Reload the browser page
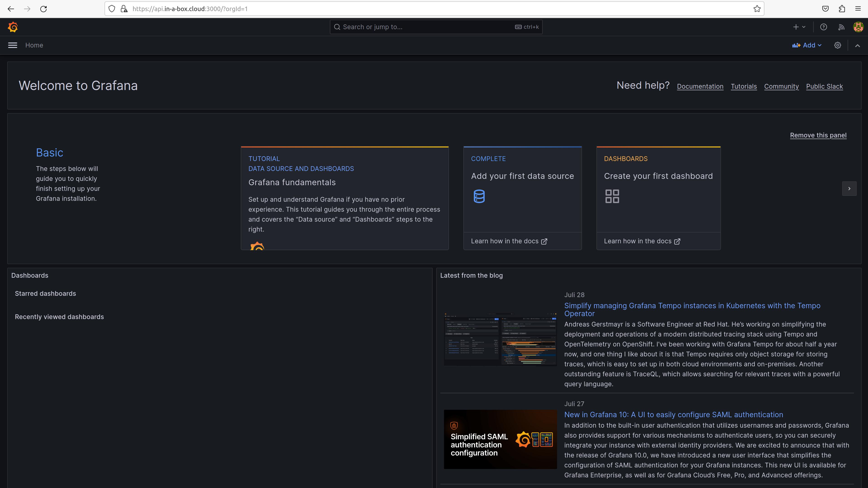This screenshot has height=488, width=868. pos(43,9)
